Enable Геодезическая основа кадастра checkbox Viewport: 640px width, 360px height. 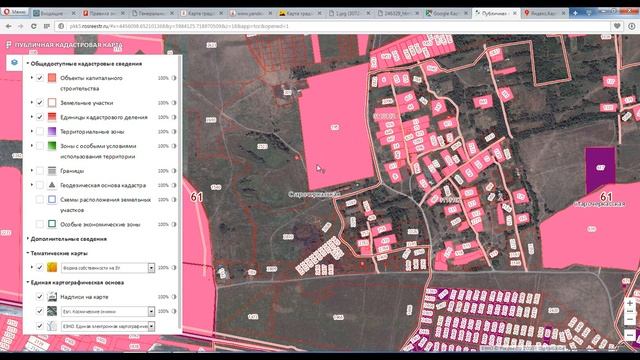40,185
